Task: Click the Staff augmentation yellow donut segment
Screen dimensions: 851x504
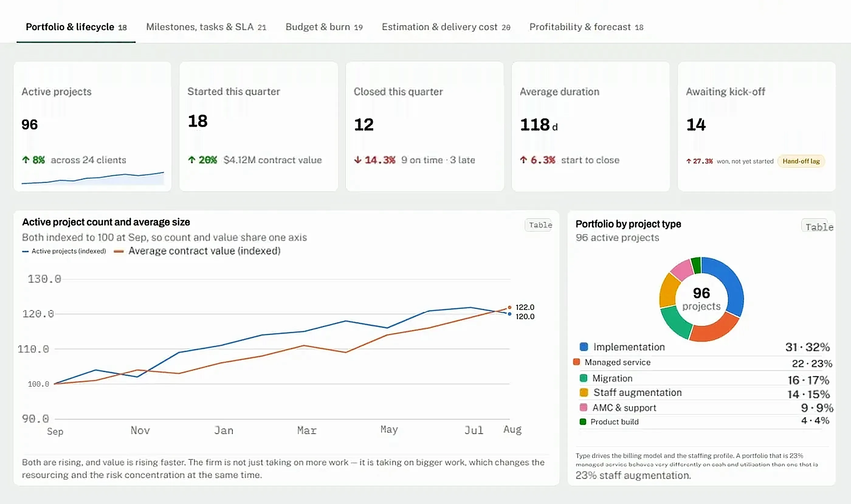Action: pyautogui.click(x=668, y=291)
